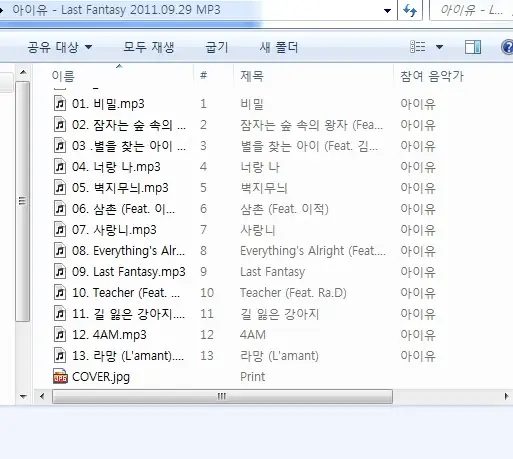Select file name 01. 비밀.mp3
This screenshot has width=513, height=459.
click(108, 104)
